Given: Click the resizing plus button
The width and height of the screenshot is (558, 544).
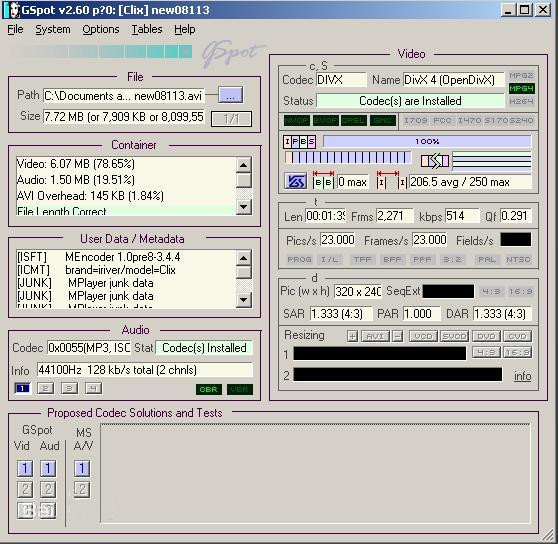Looking at the screenshot, I should point(352,336).
